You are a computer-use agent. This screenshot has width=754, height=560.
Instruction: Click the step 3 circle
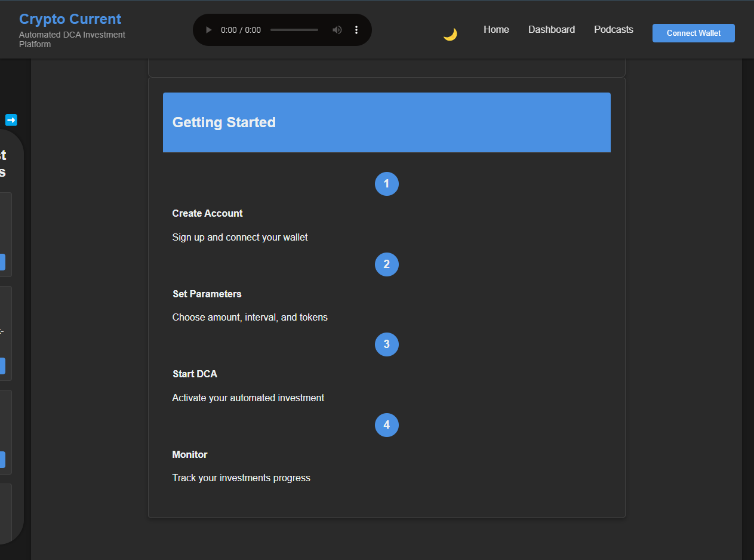pyautogui.click(x=387, y=344)
